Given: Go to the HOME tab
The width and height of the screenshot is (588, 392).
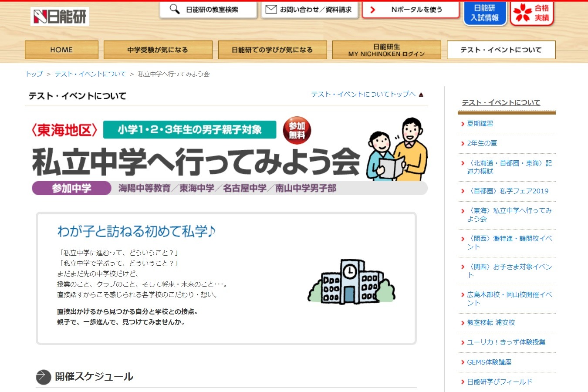Looking at the screenshot, I should click(x=61, y=50).
